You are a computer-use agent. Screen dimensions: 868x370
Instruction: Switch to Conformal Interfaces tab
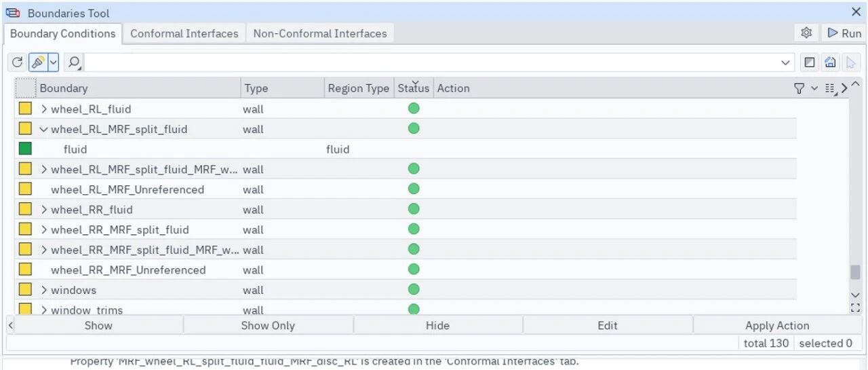point(184,33)
